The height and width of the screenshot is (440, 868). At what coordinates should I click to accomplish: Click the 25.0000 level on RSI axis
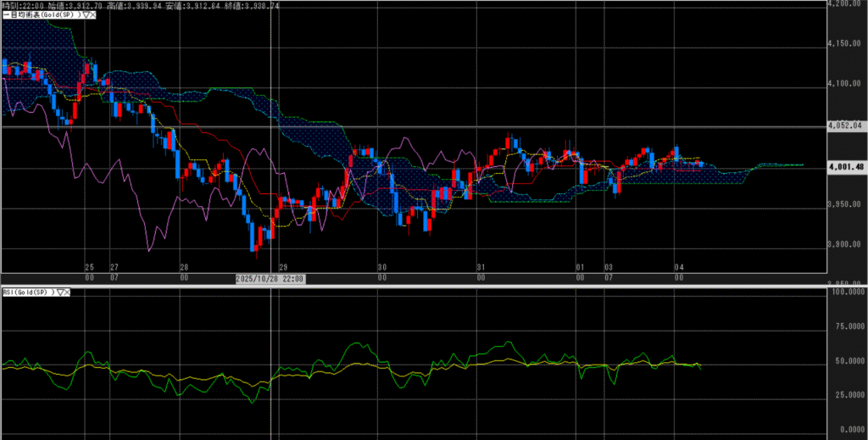[844, 394]
